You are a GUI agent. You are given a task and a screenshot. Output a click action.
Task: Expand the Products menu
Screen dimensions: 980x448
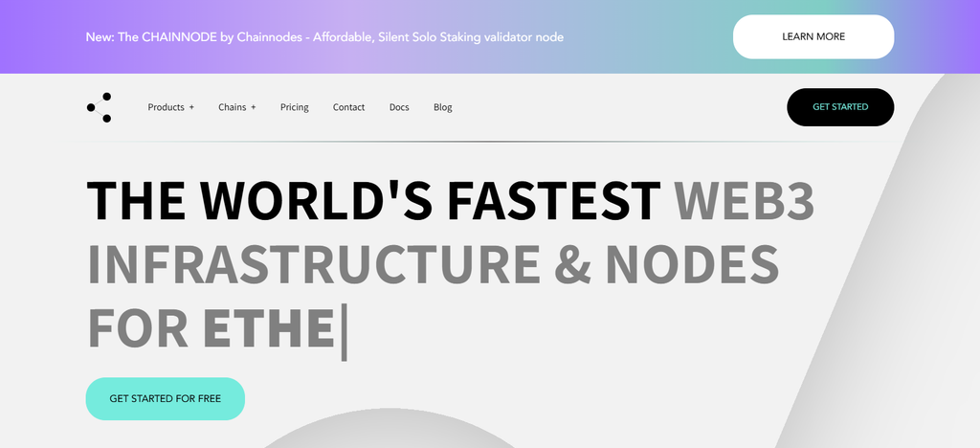[170, 107]
